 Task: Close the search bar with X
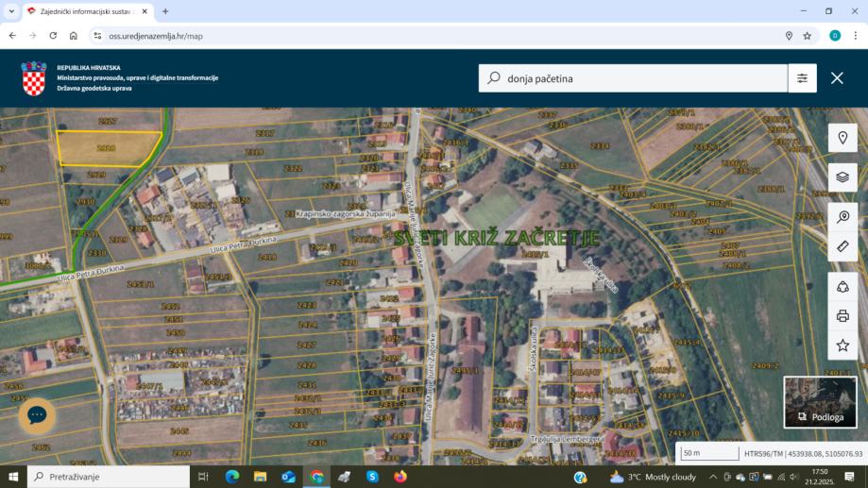pos(837,78)
